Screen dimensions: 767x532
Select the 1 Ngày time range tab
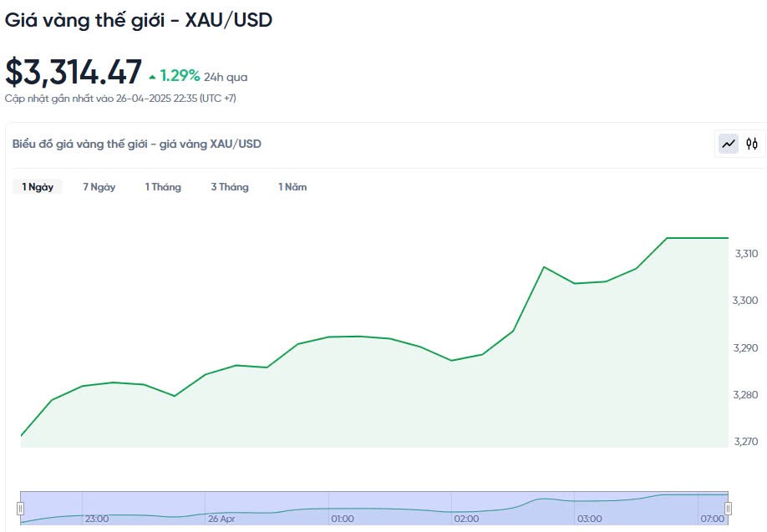[38, 187]
